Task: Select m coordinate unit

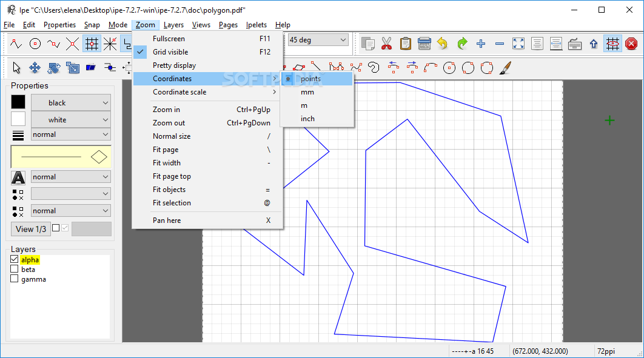Action: pyautogui.click(x=317, y=105)
